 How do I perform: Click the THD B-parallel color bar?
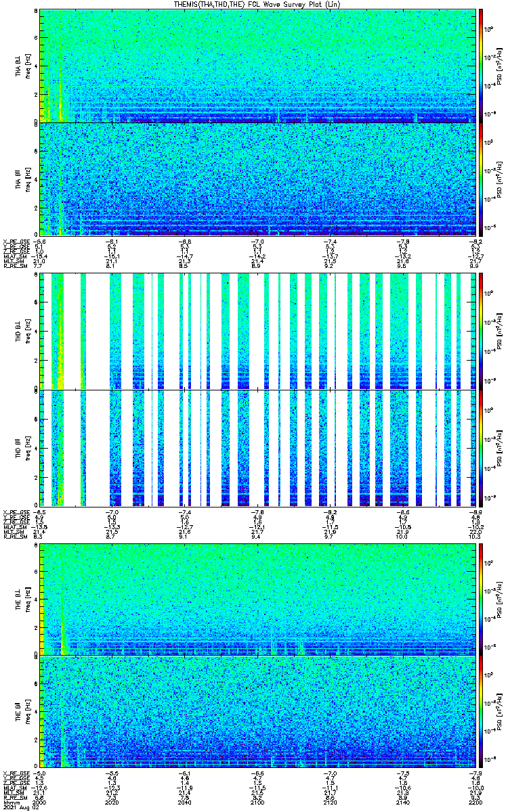tap(481, 449)
